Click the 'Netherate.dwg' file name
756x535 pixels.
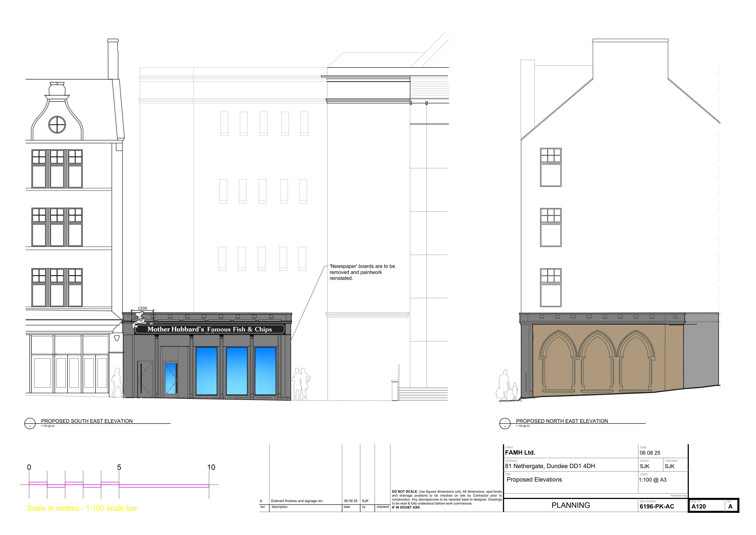point(679,496)
